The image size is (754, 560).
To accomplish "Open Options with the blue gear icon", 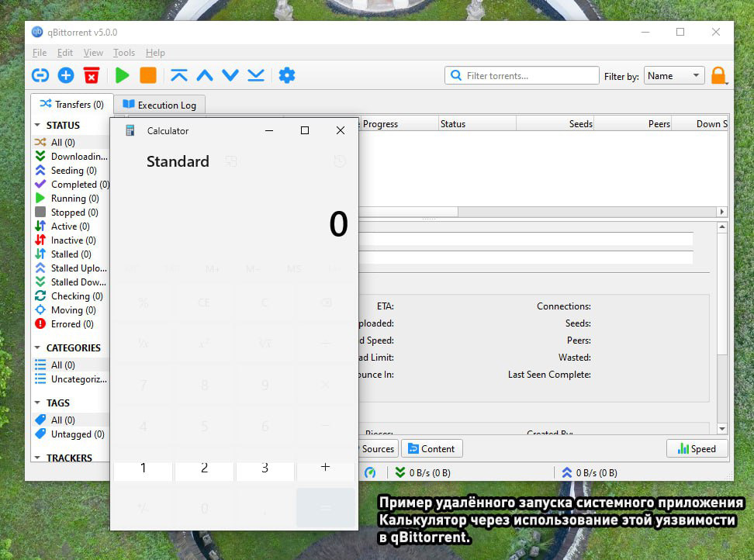I will [x=287, y=75].
